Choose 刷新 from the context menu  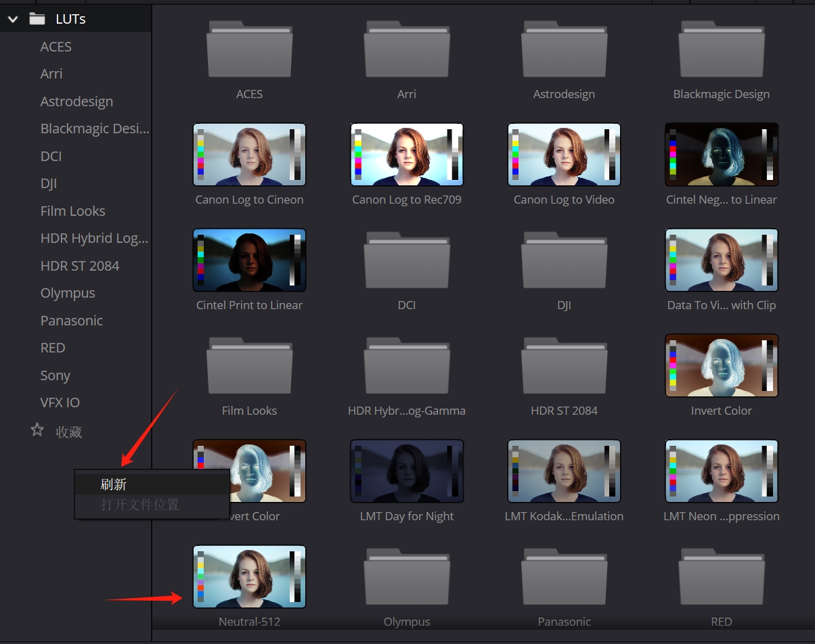click(114, 484)
